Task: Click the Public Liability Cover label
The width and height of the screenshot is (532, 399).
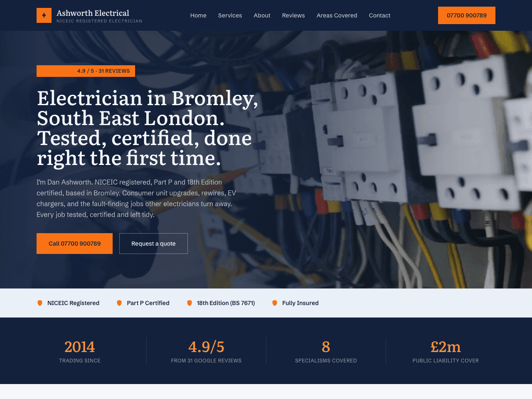Action: click(446, 361)
